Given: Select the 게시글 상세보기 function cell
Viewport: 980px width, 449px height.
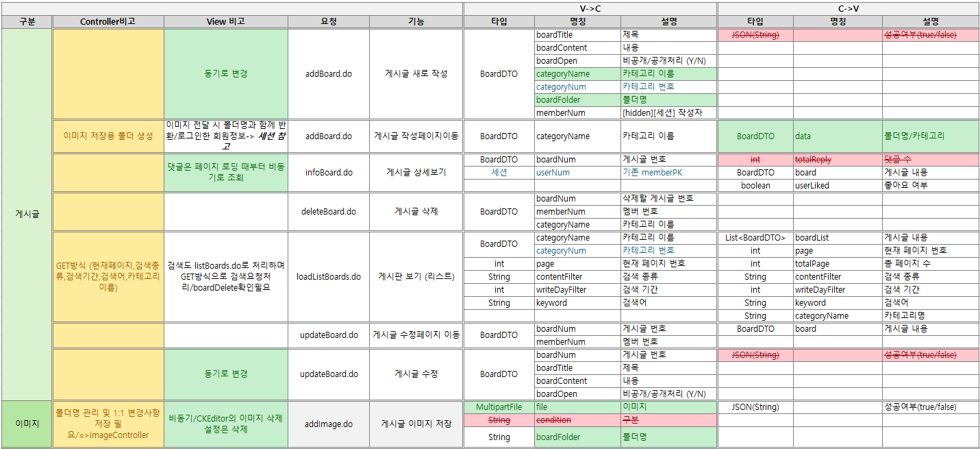Looking at the screenshot, I should pos(416,173).
